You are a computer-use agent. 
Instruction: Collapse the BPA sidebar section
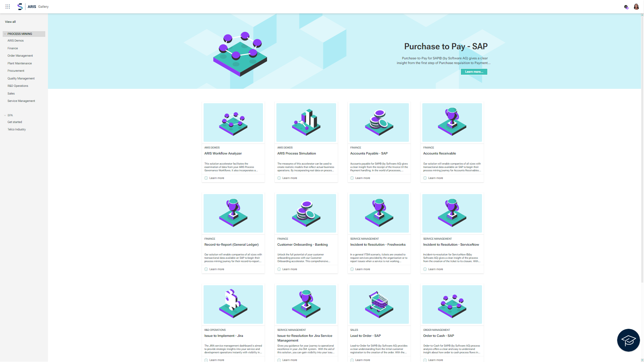[5, 115]
